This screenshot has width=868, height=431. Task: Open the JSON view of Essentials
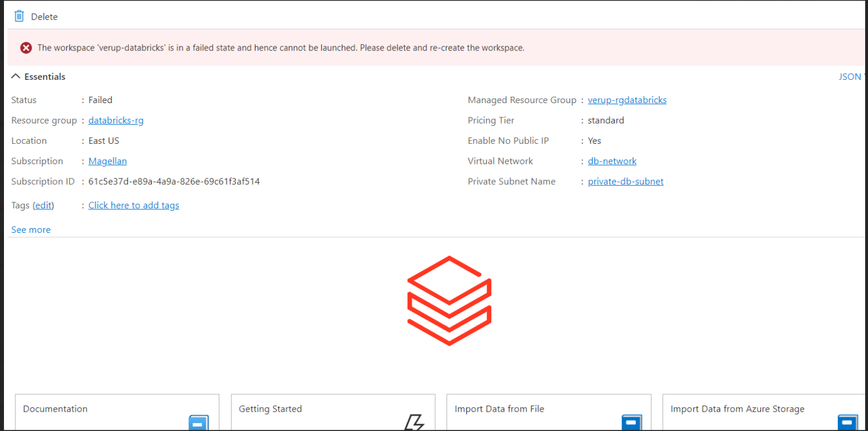click(850, 76)
